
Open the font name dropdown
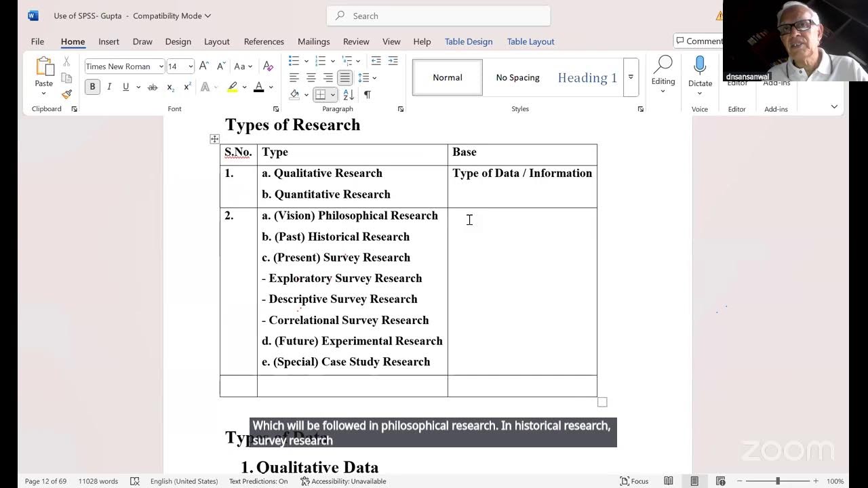(161, 66)
